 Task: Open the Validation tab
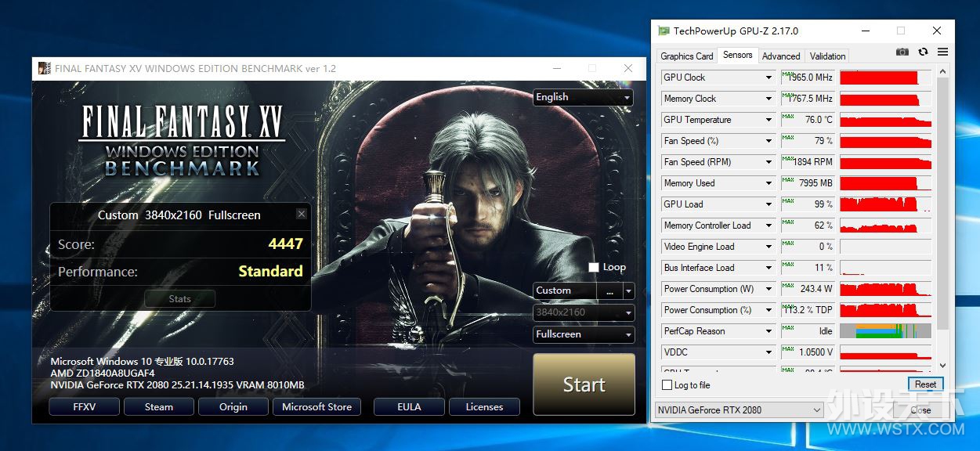[827, 56]
